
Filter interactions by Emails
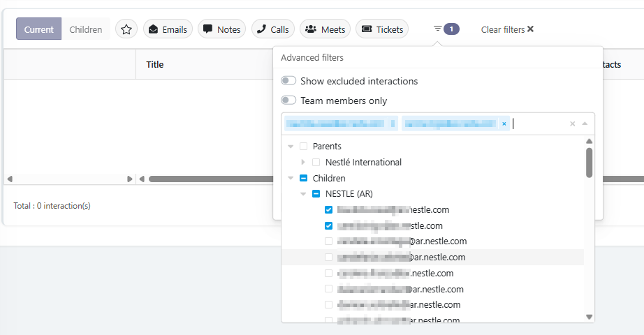coord(168,29)
